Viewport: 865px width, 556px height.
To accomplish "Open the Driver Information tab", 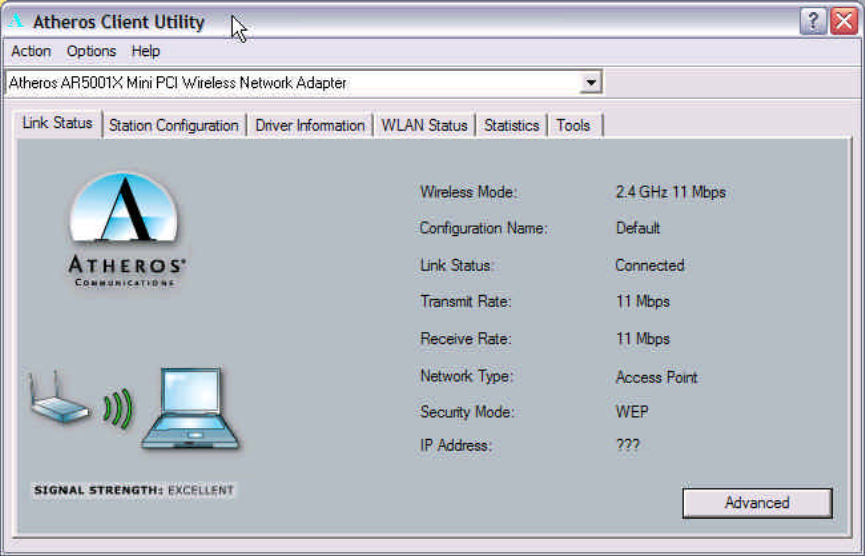I will tap(310, 126).
